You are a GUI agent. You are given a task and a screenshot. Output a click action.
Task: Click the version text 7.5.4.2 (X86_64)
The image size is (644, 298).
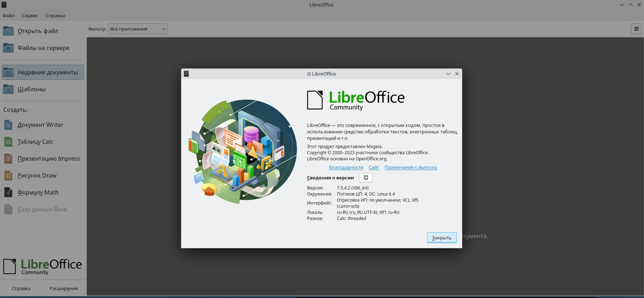(x=353, y=188)
